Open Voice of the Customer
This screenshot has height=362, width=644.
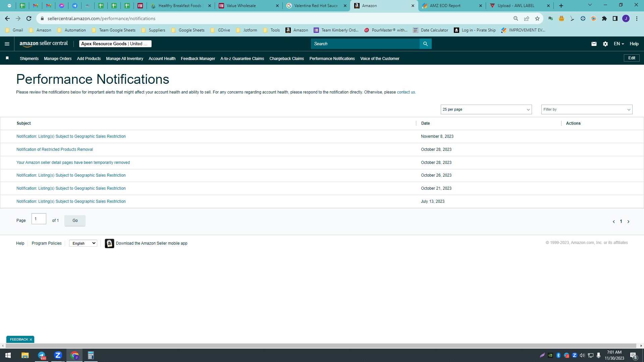coord(380,59)
